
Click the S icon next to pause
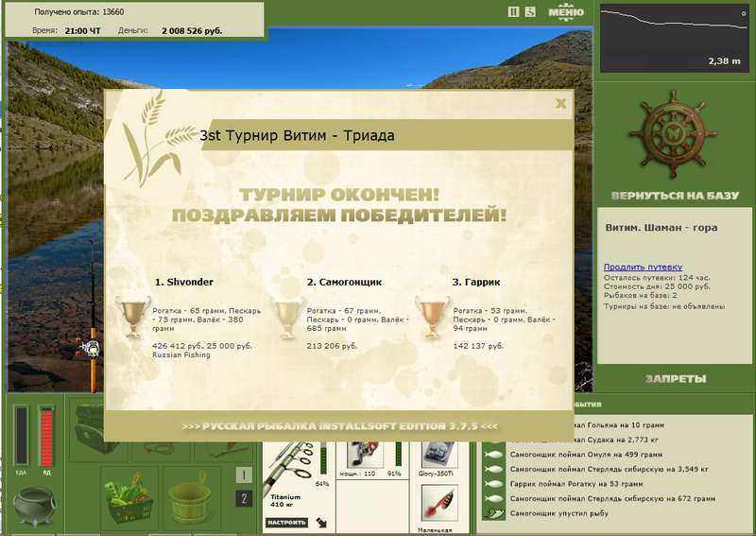point(530,11)
